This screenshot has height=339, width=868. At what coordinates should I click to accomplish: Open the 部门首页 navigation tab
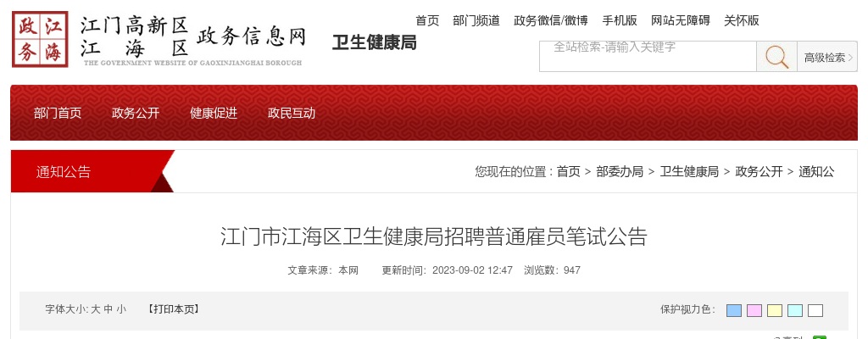point(58,113)
